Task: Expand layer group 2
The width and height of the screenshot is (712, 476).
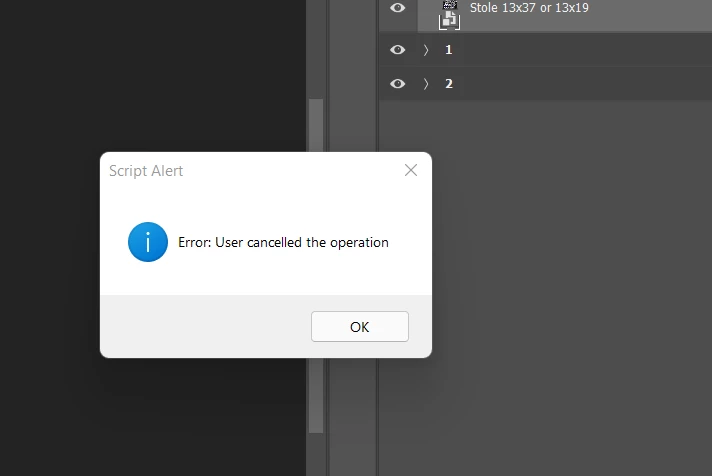Action: point(425,84)
